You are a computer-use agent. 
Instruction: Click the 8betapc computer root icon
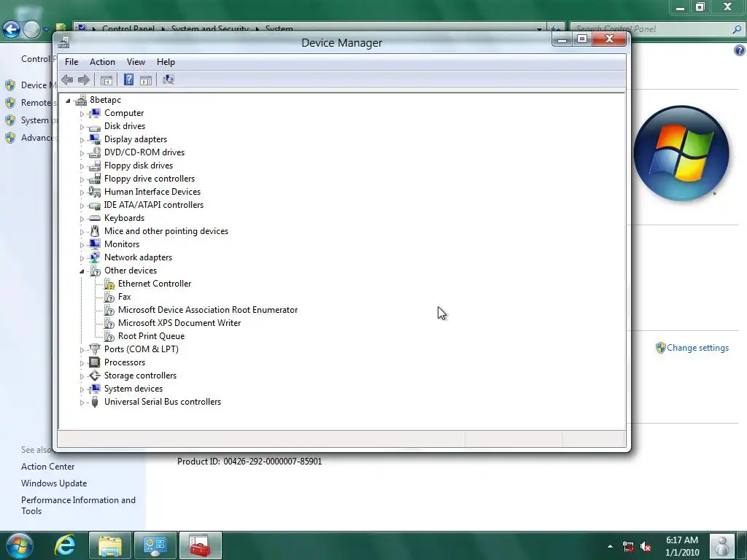click(x=81, y=100)
